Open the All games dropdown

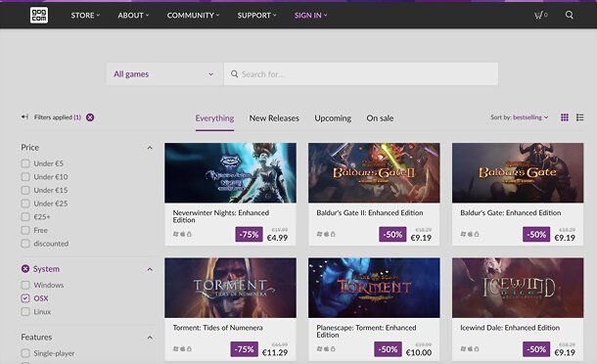coord(164,73)
